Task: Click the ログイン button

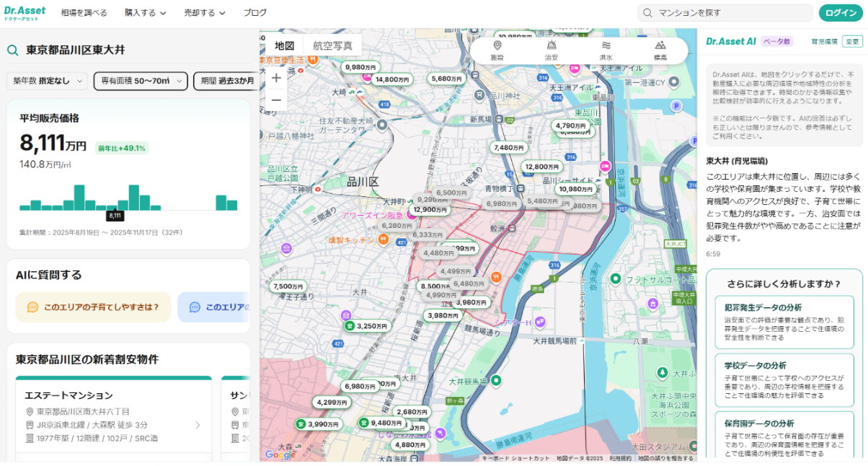Action: (841, 13)
